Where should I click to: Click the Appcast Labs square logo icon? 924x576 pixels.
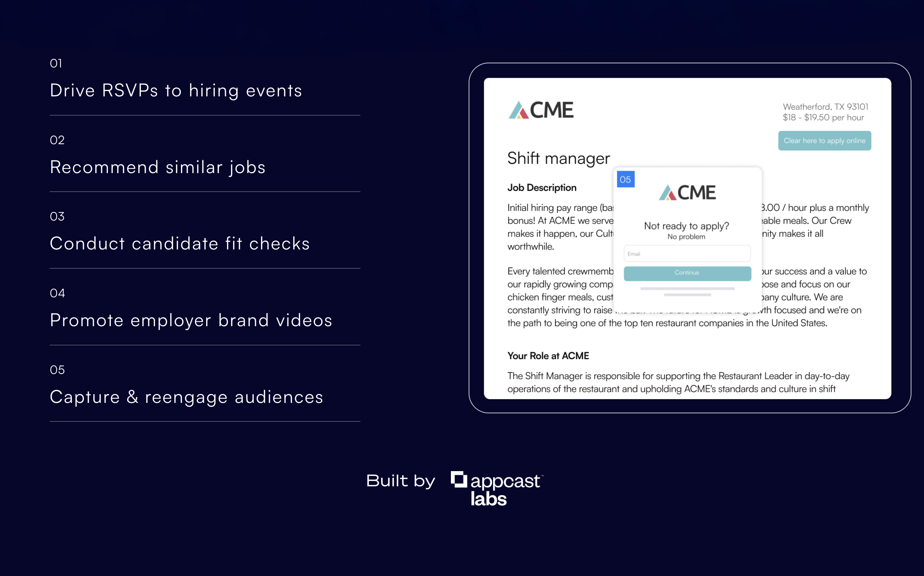click(x=458, y=479)
